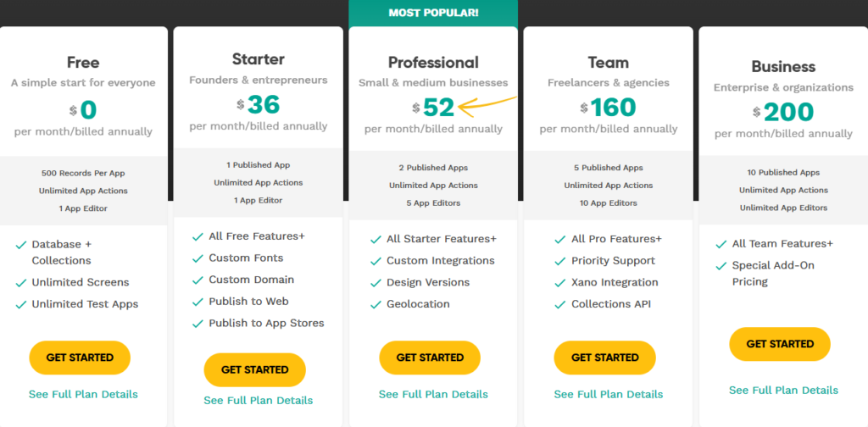Click the checkmark beside Xano Integration

point(560,283)
